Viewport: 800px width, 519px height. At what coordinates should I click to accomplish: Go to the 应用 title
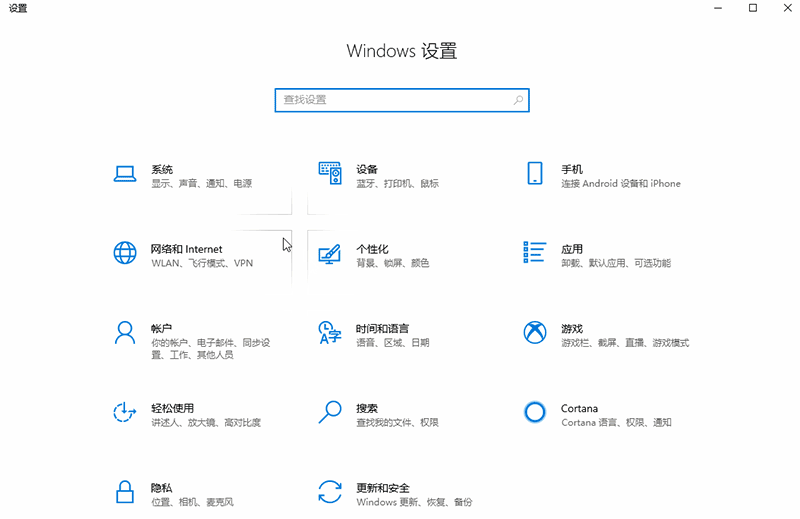[x=572, y=249]
